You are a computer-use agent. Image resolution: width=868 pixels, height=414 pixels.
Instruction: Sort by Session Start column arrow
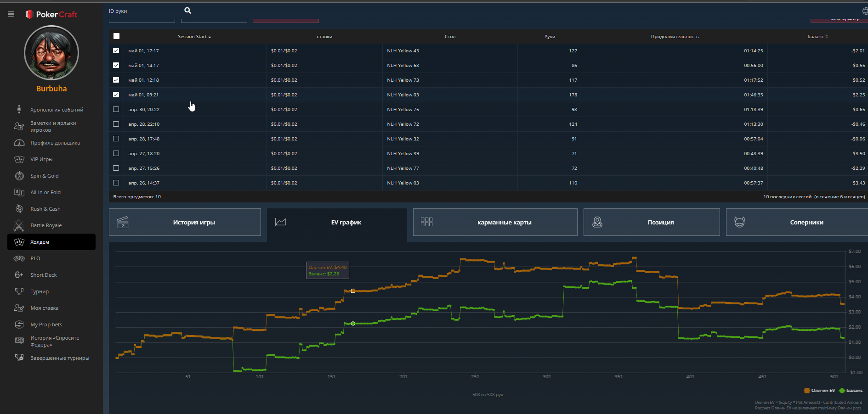click(x=210, y=37)
